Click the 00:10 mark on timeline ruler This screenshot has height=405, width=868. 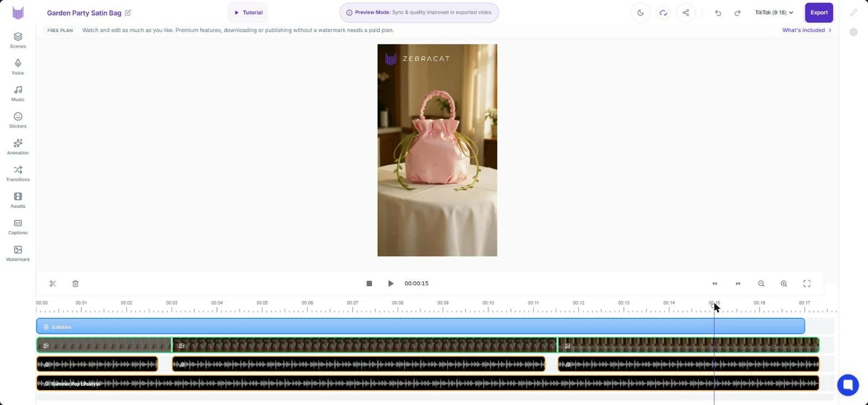pyautogui.click(x=488, y=303)
